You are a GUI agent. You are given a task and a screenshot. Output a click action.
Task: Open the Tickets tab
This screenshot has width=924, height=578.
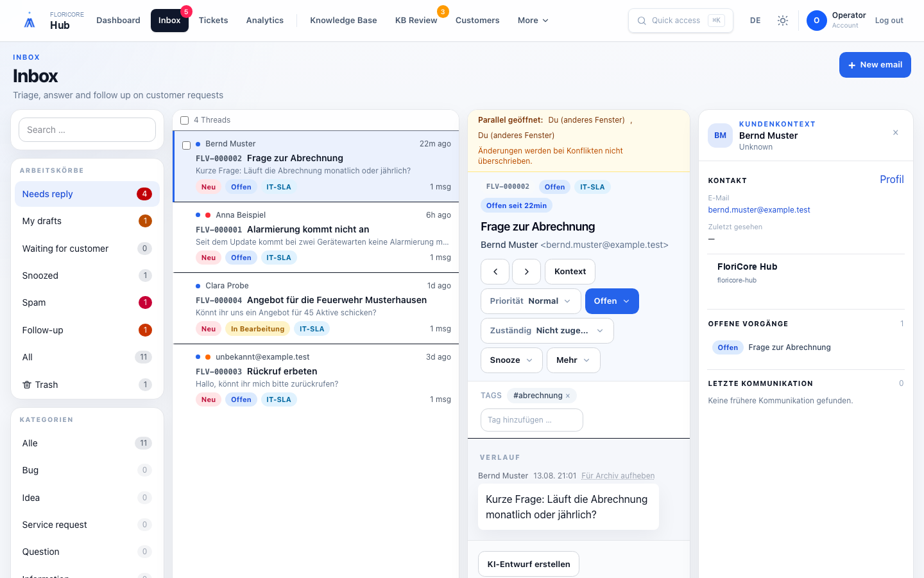(x=213, y=21)
